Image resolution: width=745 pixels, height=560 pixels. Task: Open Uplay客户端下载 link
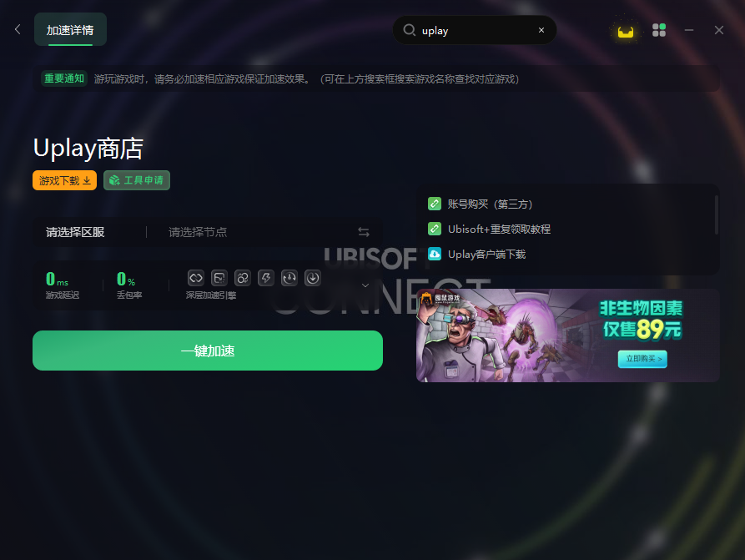coord(487,255)
